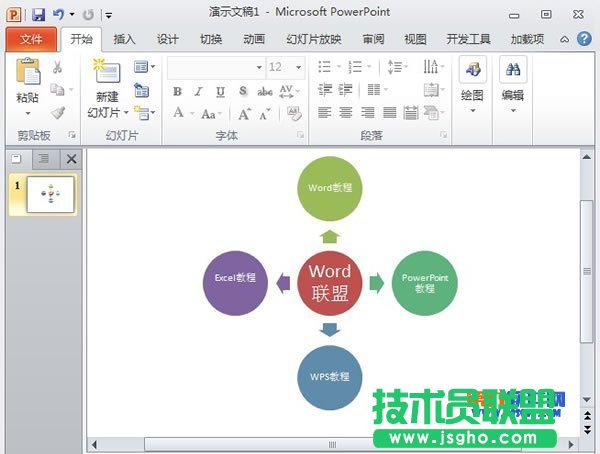
Task: Toggle Italic formatting
Action: coord(198,91)
